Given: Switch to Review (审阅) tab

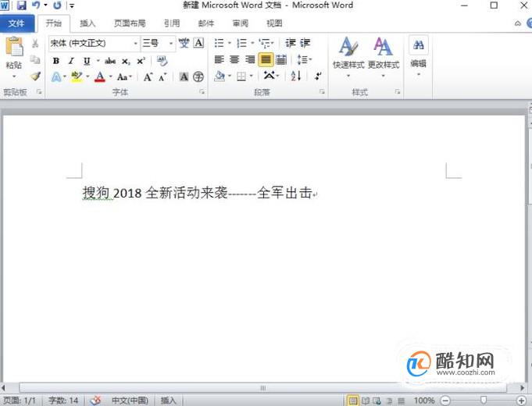Looking at the screenshot, I should 240,23.
